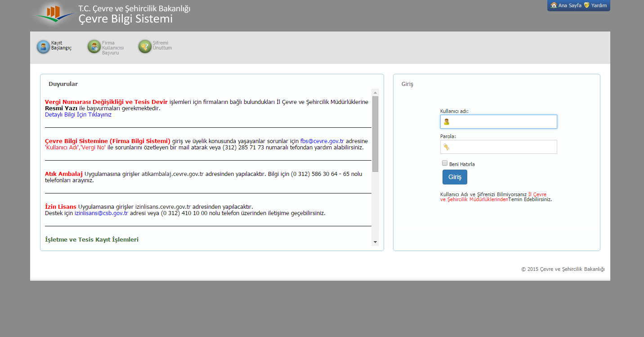Click Vergi Numarası Değişikliği ve Tesis Devir text

point(106,102)
